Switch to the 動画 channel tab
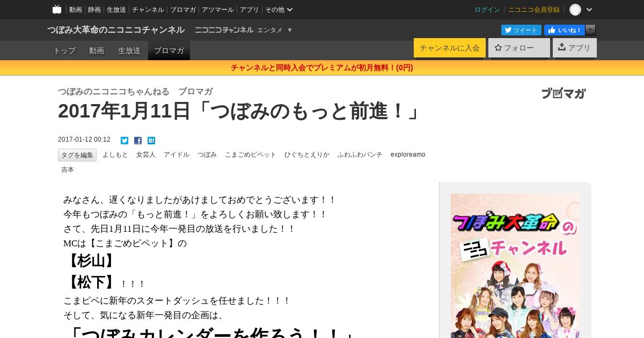The width and height of the screenshot is (644, 338). tap(97, 50)
